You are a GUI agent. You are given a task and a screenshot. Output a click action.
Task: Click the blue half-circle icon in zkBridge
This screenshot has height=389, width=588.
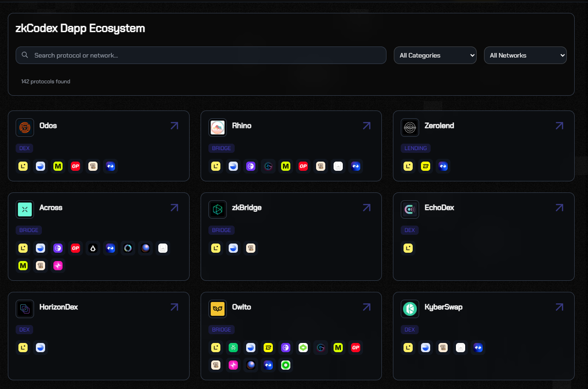pos(233,248)
